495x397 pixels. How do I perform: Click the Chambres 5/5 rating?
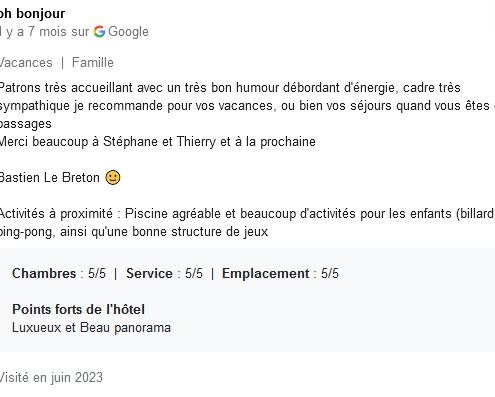59,274
